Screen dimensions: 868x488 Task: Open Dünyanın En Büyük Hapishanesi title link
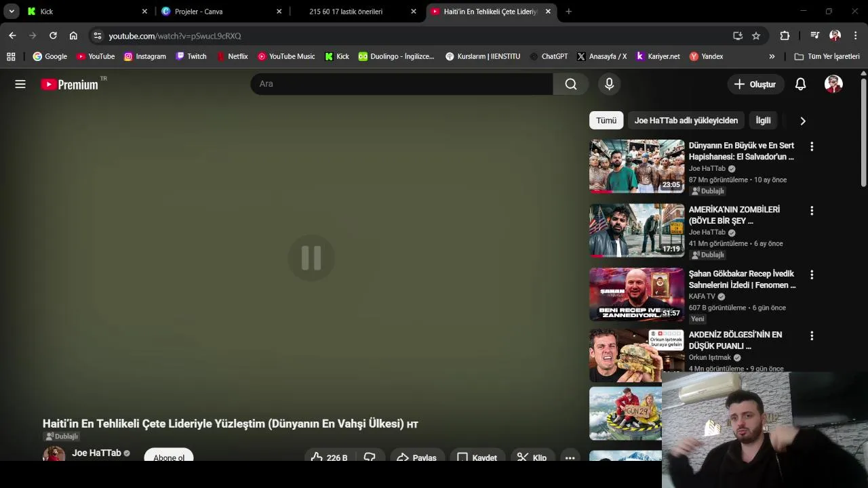tap(741, 151)
